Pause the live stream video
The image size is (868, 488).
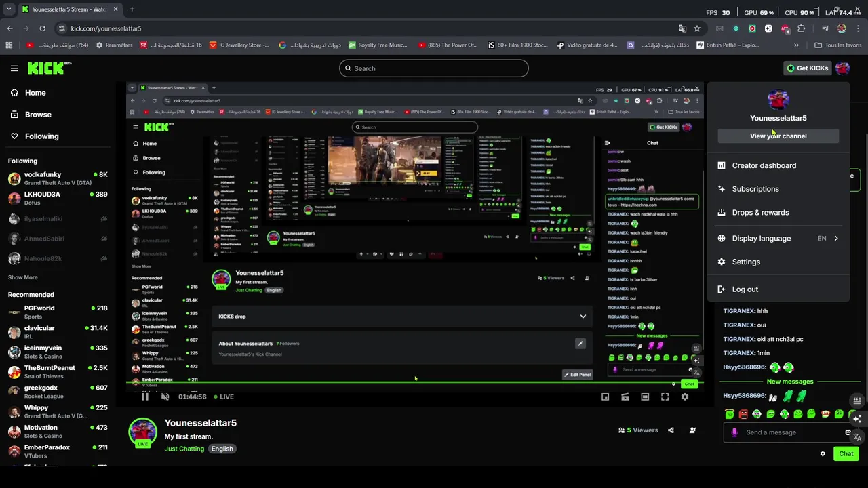(144, 396)
